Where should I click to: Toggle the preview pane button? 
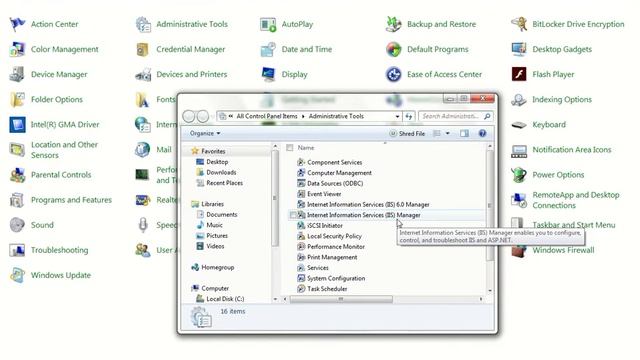tap(464, 133)
